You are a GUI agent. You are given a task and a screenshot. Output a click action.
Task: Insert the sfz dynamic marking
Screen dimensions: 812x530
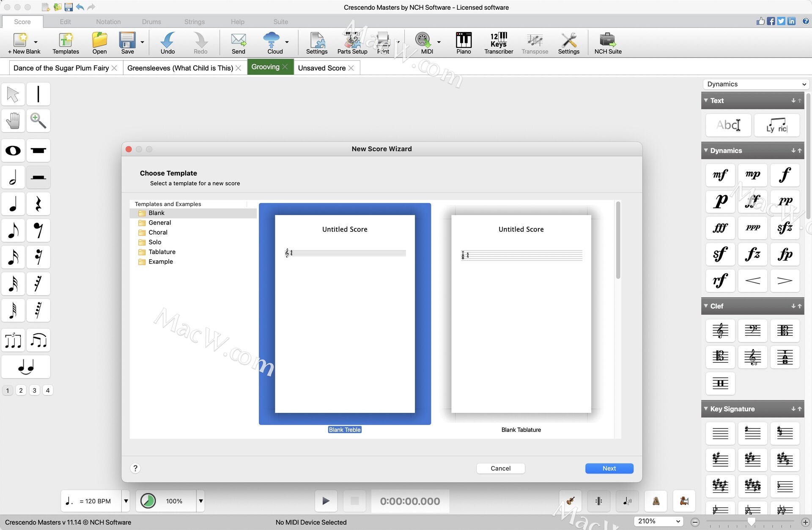click(x=785, y=228)
